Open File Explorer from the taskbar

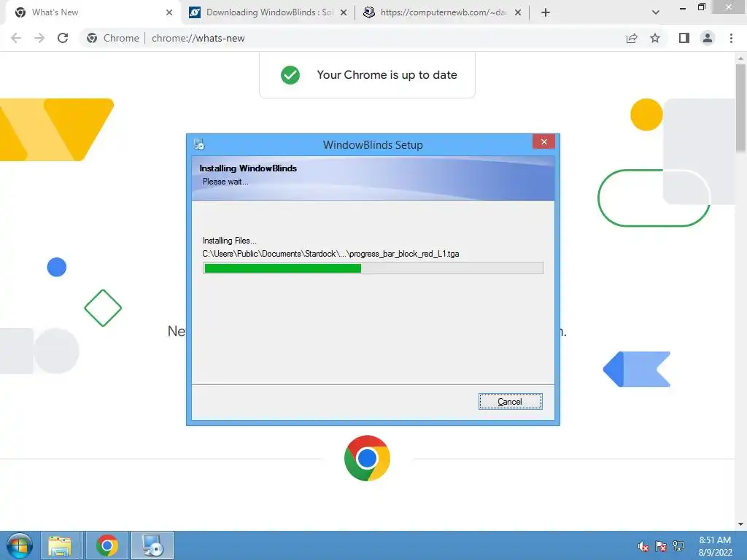pyautogui.click(x=60, y=545)
